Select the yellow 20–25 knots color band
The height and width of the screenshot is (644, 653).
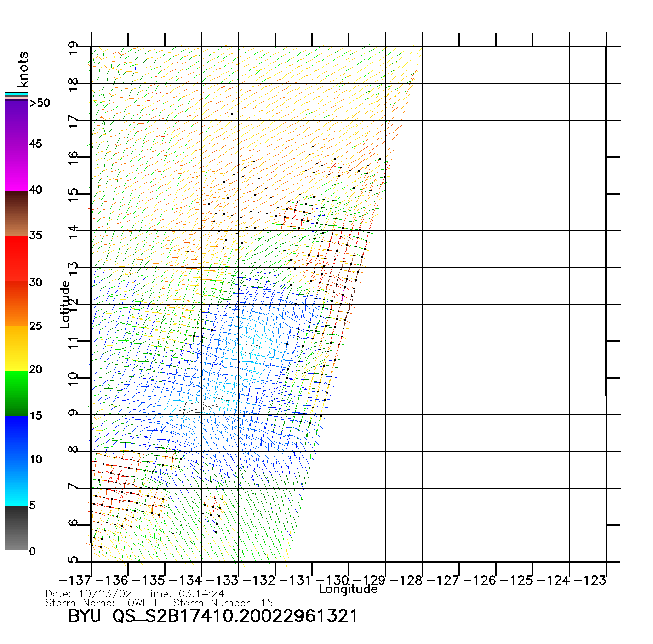point(16,348)
